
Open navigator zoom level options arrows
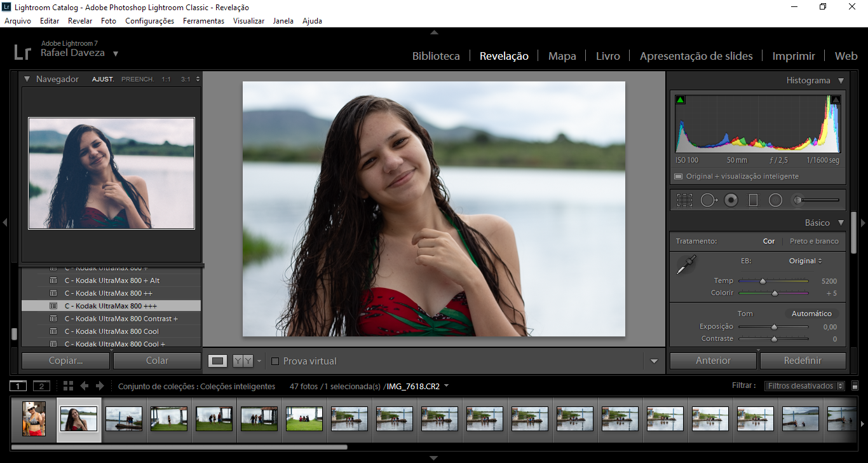click(x=198, y=79)
